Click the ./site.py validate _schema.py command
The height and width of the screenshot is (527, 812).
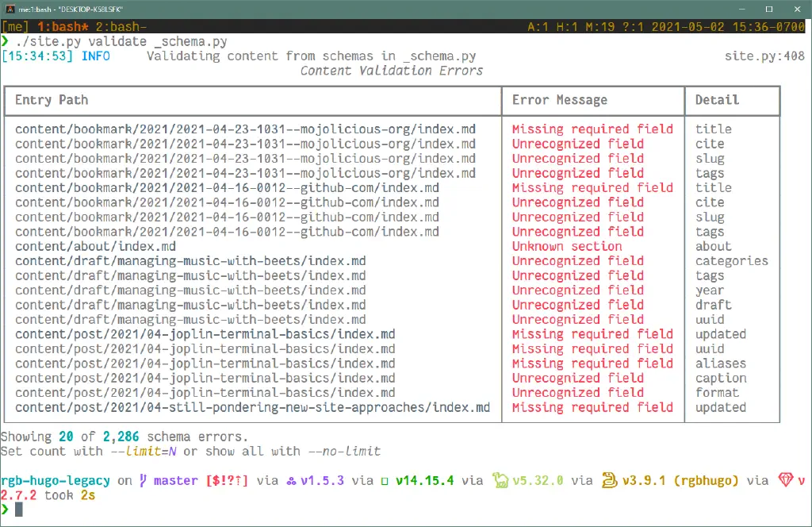click(121, 41)
